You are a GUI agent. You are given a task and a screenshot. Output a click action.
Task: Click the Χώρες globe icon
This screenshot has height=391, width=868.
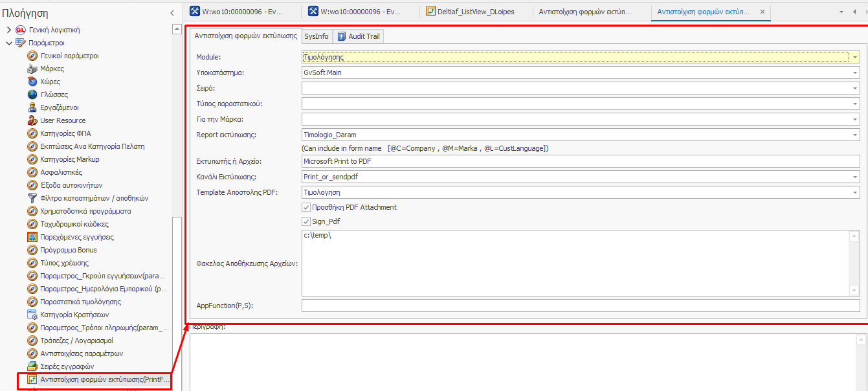pyautogui.click(x=32, y=82)
